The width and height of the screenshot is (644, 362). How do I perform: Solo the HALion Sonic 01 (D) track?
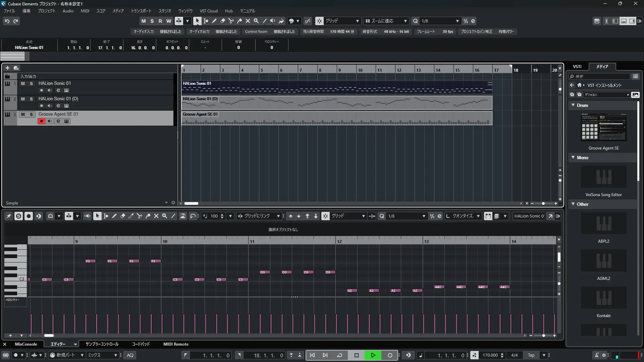coord(31,99)
